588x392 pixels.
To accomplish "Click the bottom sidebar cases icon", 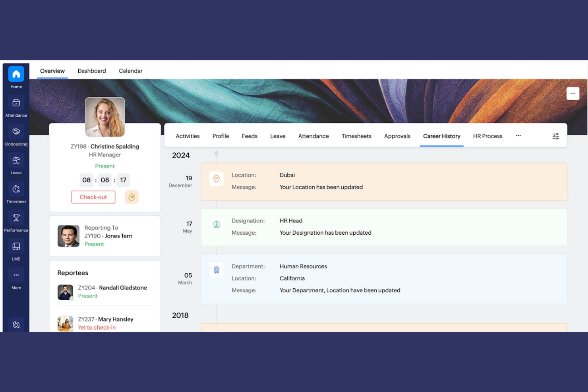I will pos(16,324).
